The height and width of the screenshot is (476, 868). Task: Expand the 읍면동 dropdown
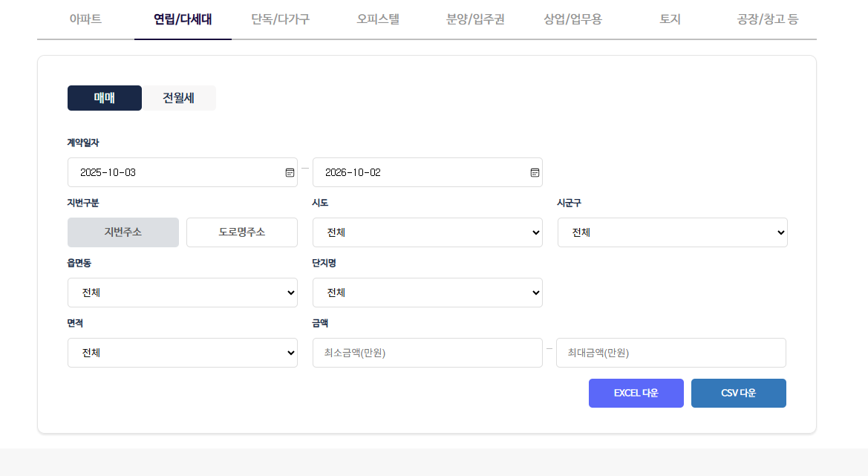click(183, 293)
